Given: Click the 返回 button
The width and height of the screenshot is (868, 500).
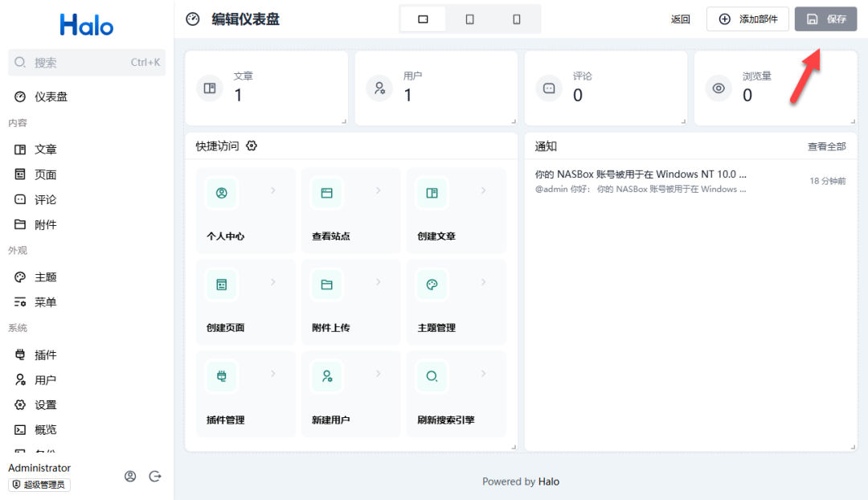Looking at the screenshot, I should [681, 19].
